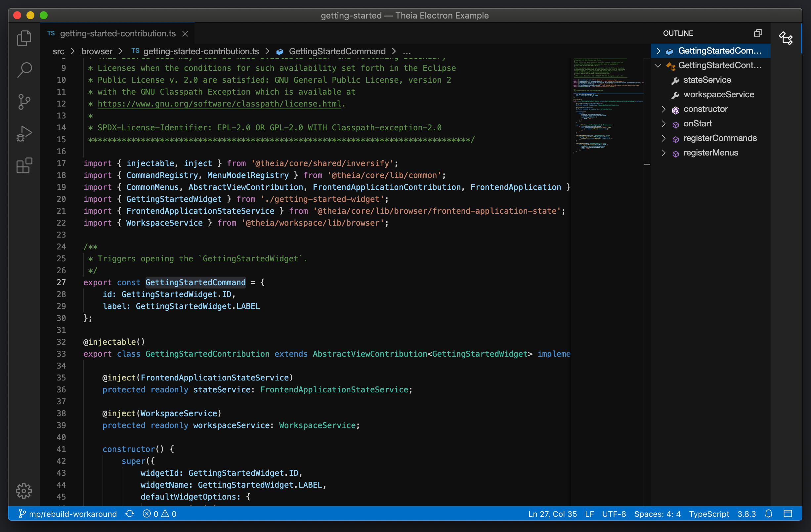The image size is (811, 532).
Task: Open the Extensions view
Action: pyautogui.click(x=24, y=166)
